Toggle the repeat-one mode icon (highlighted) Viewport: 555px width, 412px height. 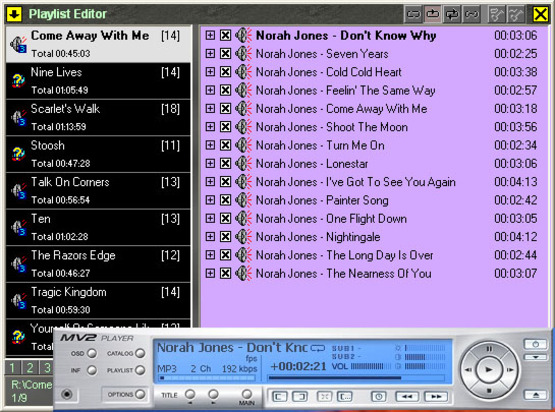[x=433, y=14]
